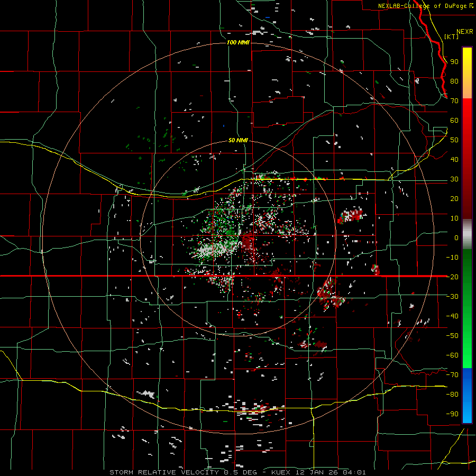This screenshot has width=476, height=476.
Task: Click the "NEXR" label above the legend
Action: click(x=465, y=32)
